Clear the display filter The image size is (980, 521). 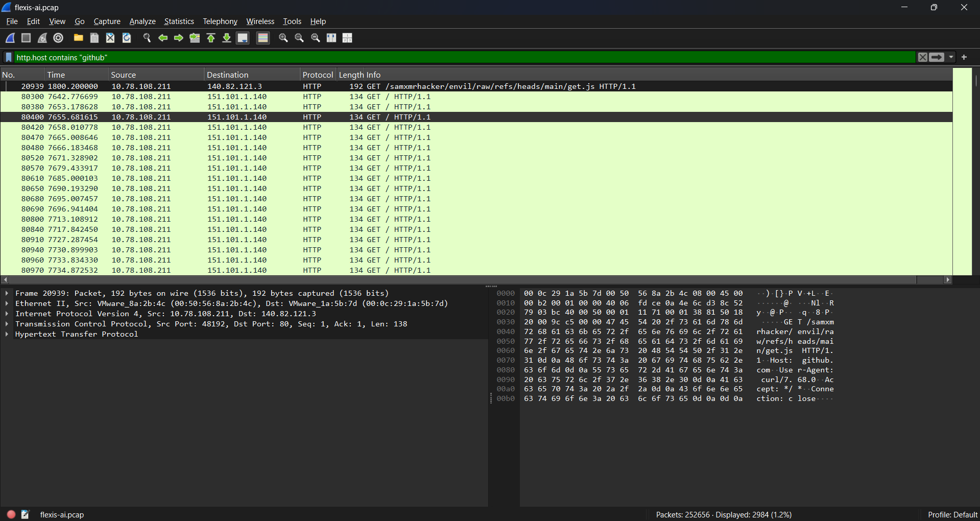tap(922, 57)
